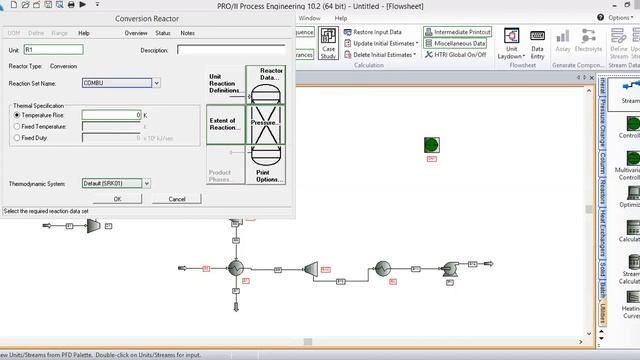
Task: Select Calculator icon in PFD palette
Action: [x=631, y=231]
